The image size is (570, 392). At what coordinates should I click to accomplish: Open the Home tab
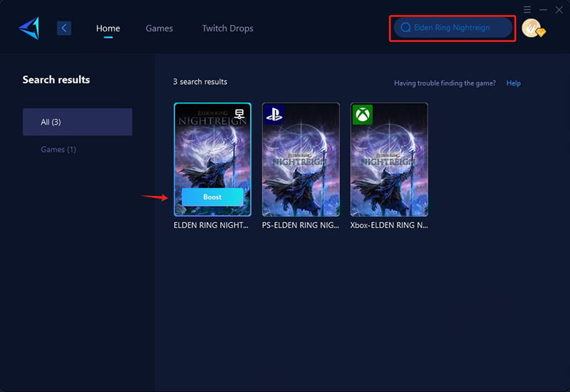108,29
